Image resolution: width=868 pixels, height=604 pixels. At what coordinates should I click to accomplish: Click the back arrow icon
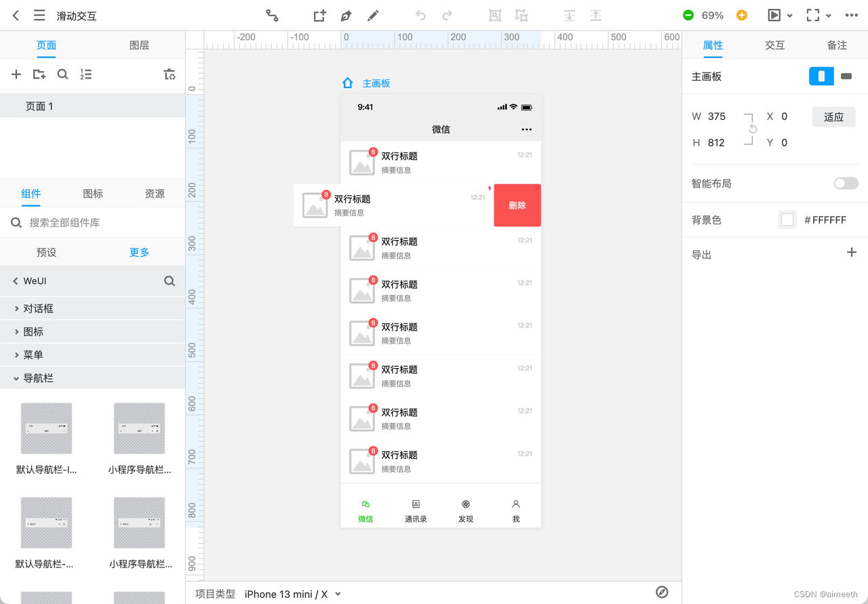(x=16, y=15)
